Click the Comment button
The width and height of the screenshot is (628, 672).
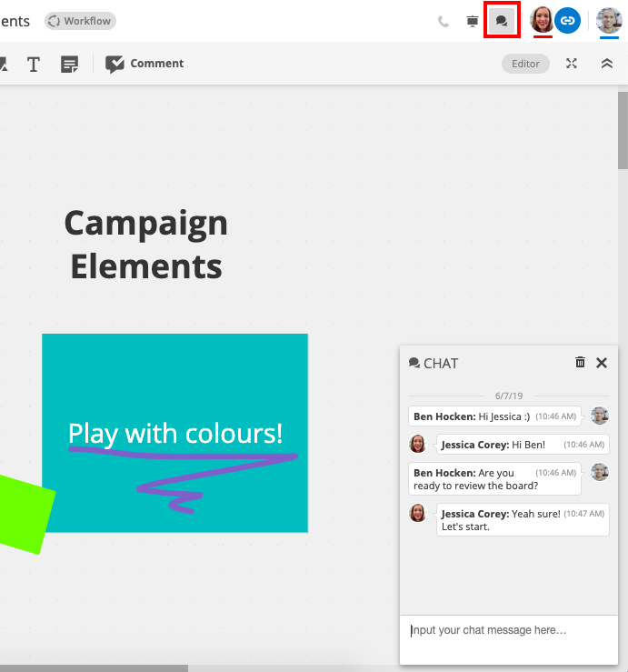pos(145,64)
